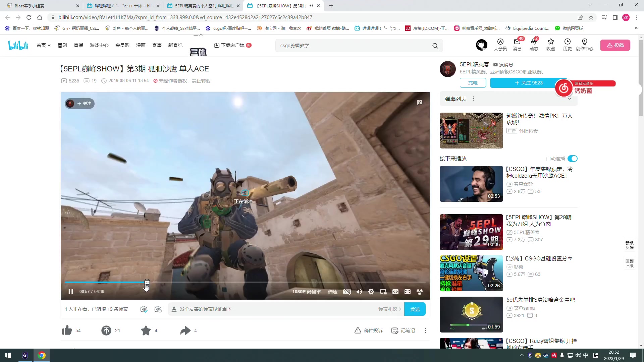Open 会员购 menu item

(x=122, y=45)
